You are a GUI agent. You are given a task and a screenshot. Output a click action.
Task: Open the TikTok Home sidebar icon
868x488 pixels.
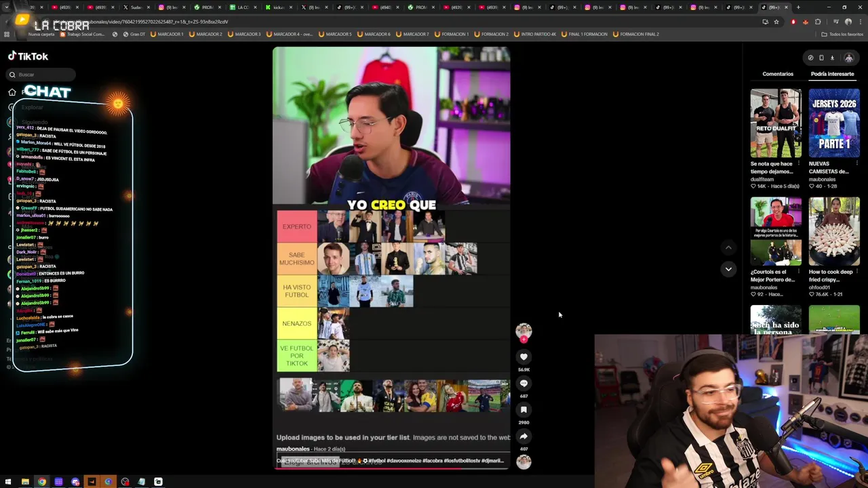[12, 92]
